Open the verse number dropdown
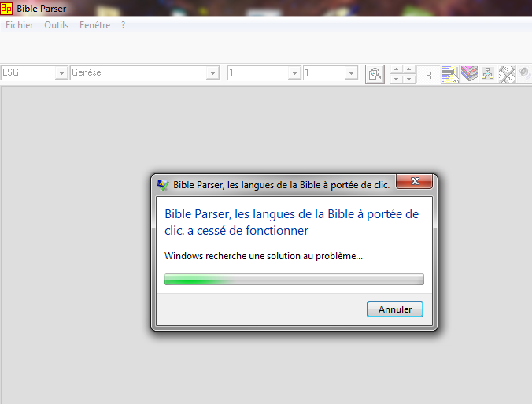532x404 pixels. tap(352, 72)
